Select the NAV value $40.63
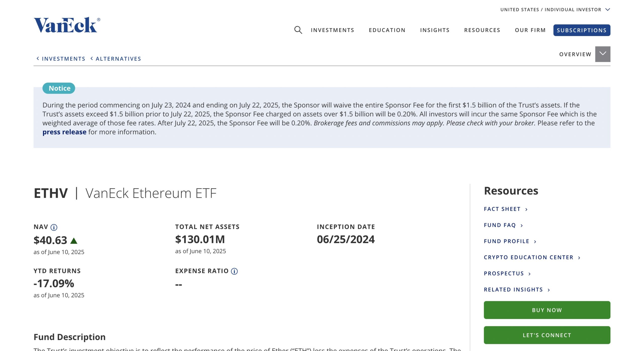 tap(50, 240)
